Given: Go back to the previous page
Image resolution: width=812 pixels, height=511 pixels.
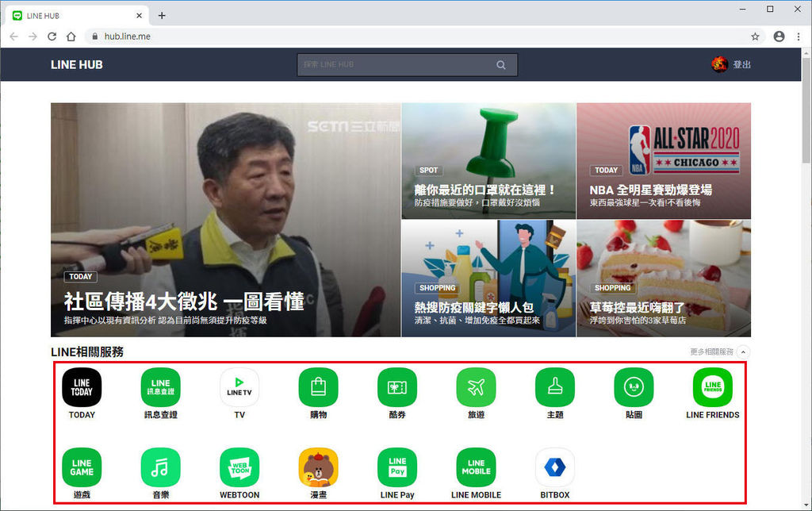Looking at the screenshot, I should [x=14, y=36].
